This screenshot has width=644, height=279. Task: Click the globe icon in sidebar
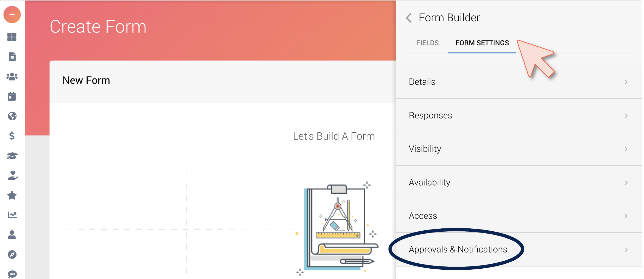click(x=12, y=116)
